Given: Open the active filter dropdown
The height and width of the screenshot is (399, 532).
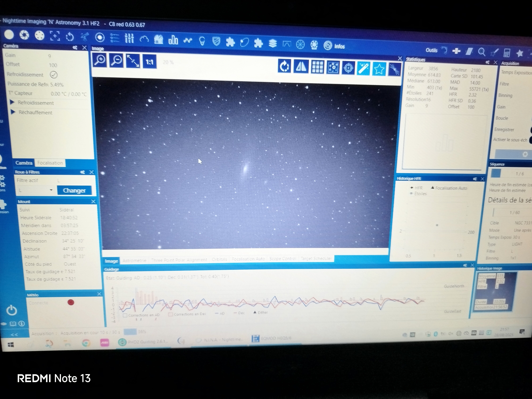Looking at the screenshot, I should [x=51, y=190].
